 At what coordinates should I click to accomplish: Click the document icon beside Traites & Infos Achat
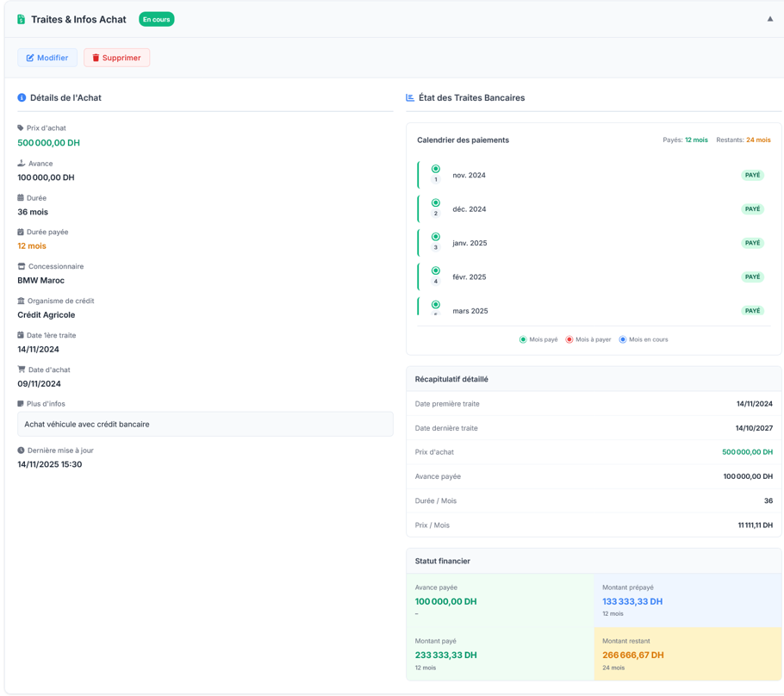point(22,19)
